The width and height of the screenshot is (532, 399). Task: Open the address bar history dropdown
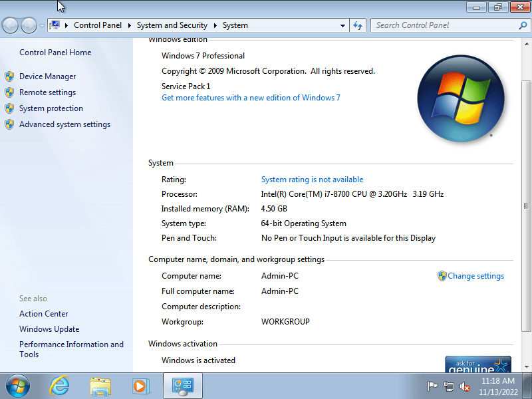click(x=342, y=25)
